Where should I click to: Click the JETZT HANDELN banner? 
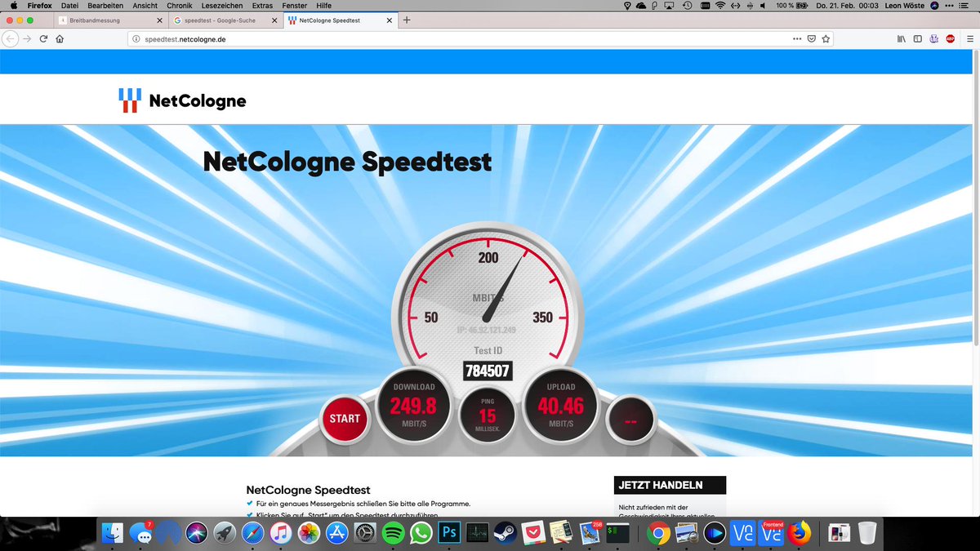[670, 485]
